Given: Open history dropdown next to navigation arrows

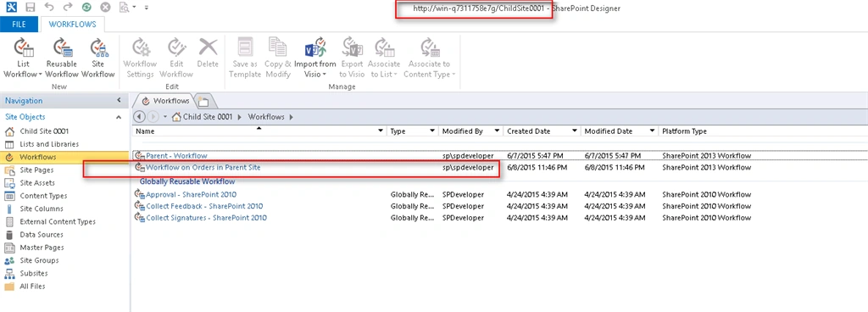Looking at the screenshot, I should (x=165, y=117).
